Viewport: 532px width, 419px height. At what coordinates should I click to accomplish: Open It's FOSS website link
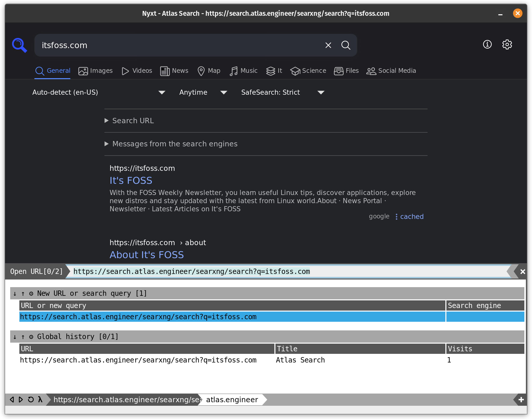point(130,180)
